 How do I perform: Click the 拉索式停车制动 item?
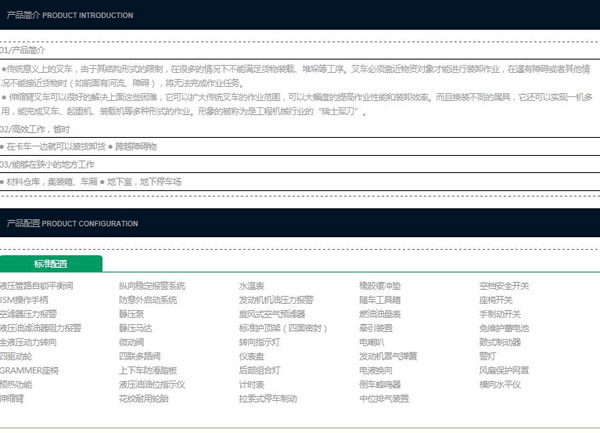(268, 398)
